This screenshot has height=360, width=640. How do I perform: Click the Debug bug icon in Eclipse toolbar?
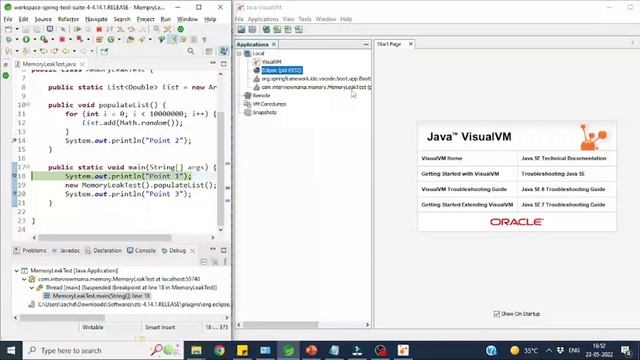pos(8,40)
